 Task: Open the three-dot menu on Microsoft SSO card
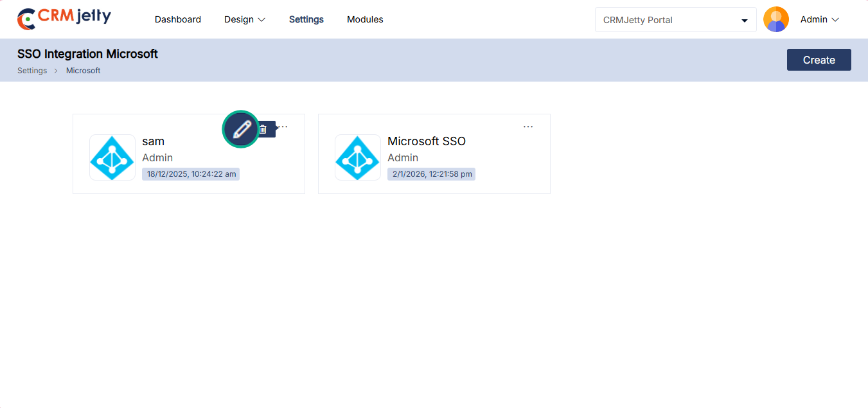pos(528,127)
